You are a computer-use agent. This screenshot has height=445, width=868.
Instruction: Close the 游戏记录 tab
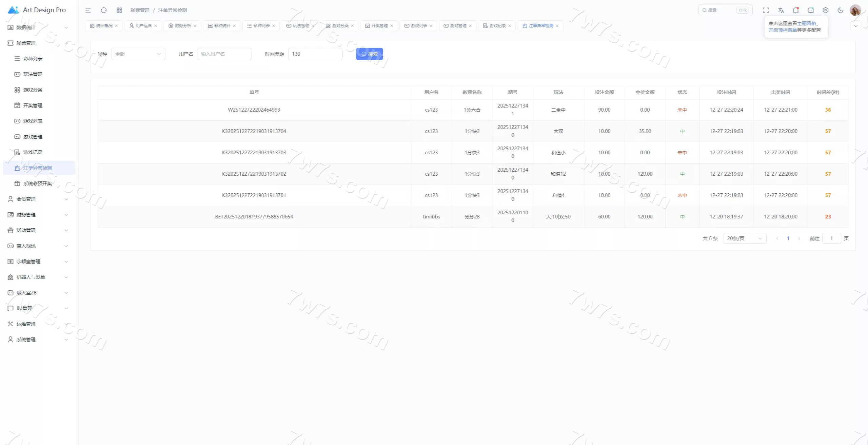[510, 26]
